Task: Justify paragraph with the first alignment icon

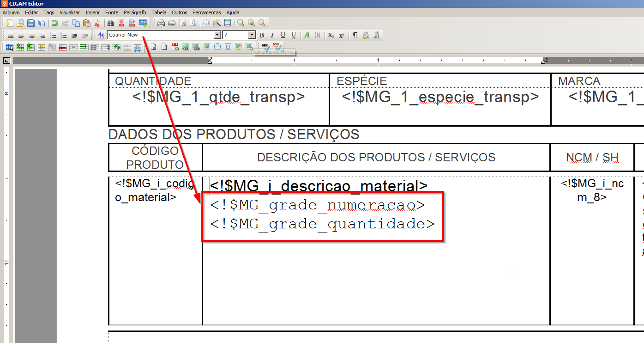Action: point(10,35)
